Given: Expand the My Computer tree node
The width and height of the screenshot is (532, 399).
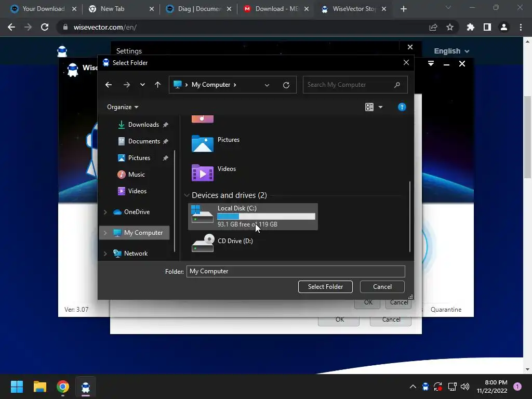Looking at the screenshot, I should pos(105,233).
